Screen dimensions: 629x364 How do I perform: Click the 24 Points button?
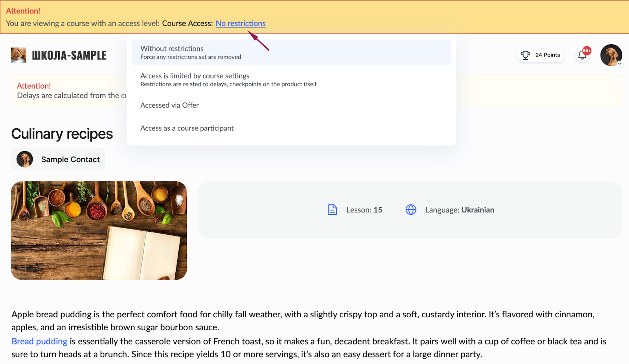(541, 55)
